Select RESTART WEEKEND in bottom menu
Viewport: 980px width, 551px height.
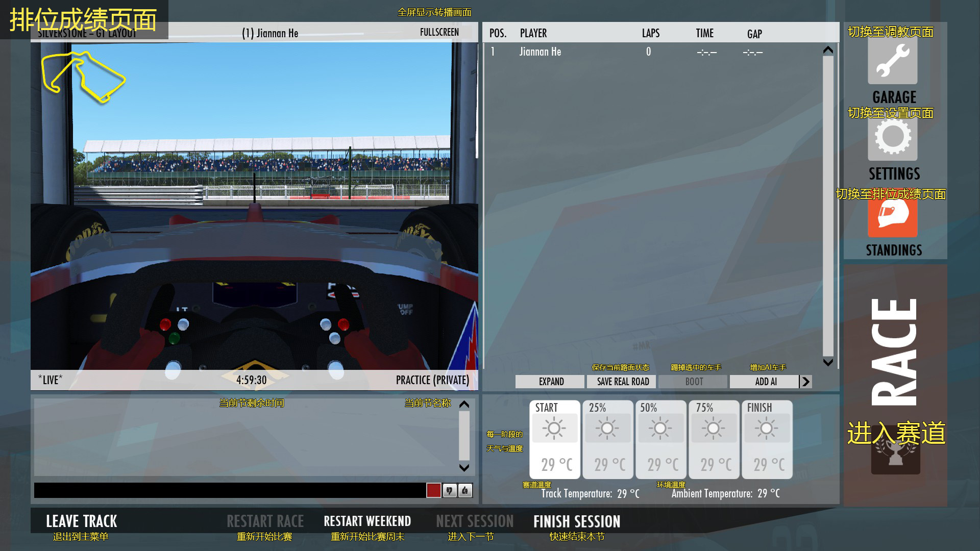(x=367, y=521)
